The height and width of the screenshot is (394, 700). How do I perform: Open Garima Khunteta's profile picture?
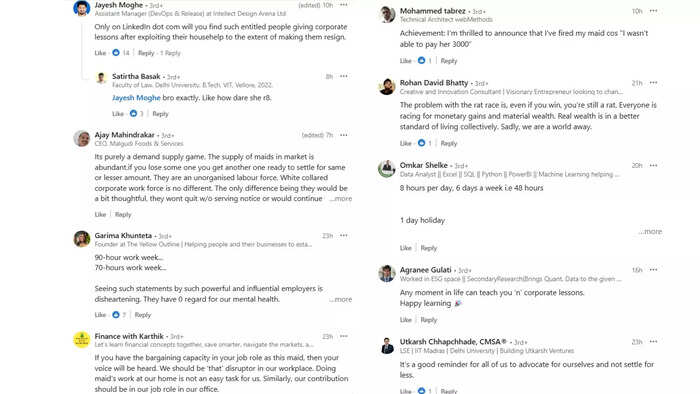[x=82, y=239]
